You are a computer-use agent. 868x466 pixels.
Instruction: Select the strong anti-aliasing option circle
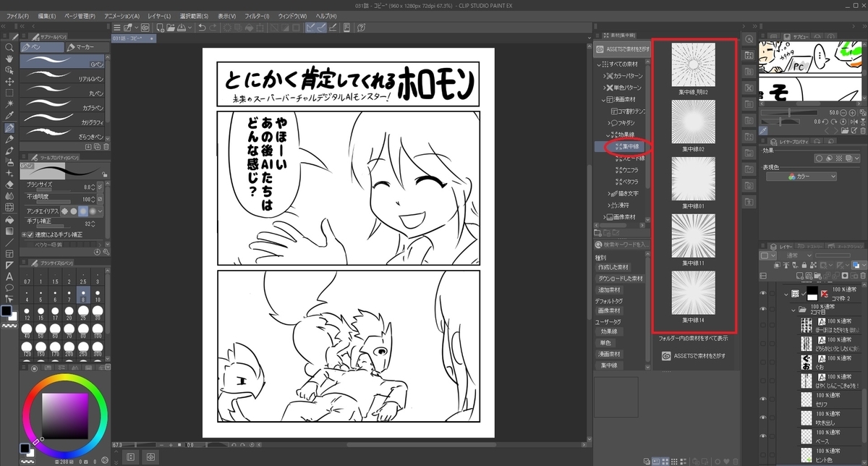click(94, 211)
